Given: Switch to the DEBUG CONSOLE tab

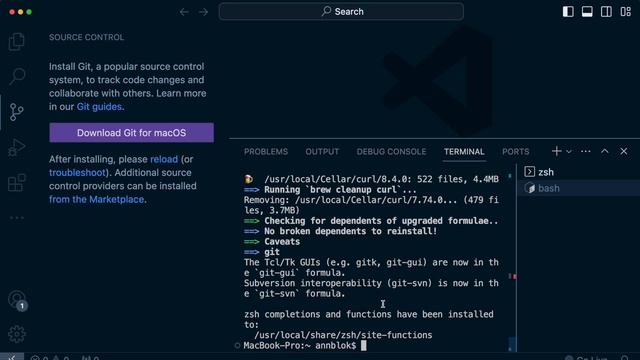Looking at the screenshot, I should click(391, 151).
